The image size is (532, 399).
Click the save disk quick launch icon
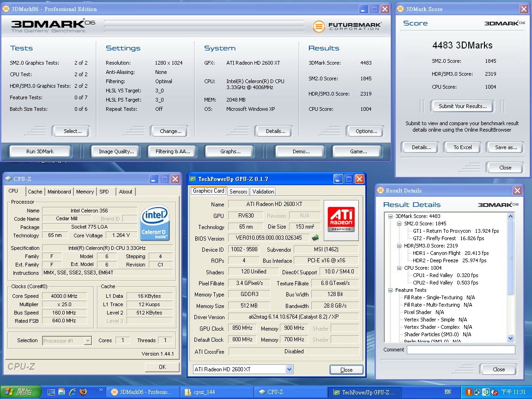pyautogui.click(x=61, y=392)
